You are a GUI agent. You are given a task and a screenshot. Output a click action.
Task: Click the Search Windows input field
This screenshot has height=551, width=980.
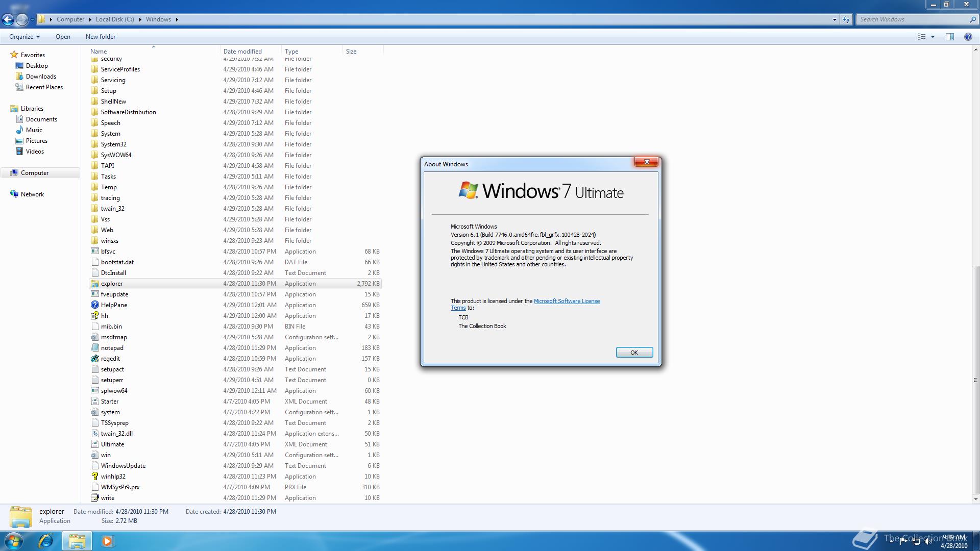pyautogui.click(x=912, y=19)
